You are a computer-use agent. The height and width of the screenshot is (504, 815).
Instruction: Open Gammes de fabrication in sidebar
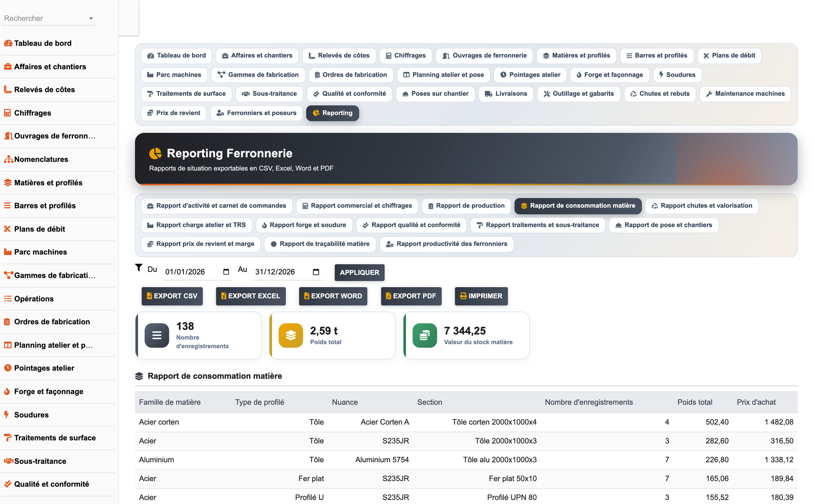pos(58,275)
